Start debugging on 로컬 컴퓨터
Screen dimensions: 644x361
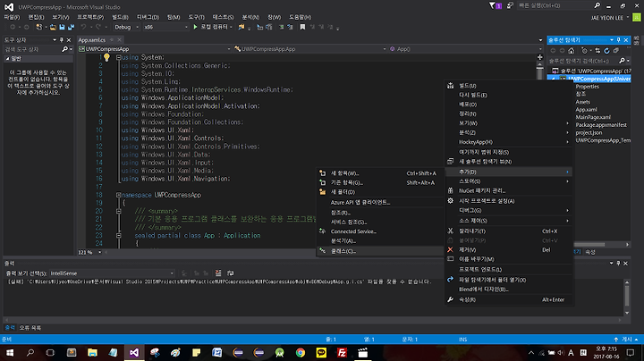click(211, 27)
